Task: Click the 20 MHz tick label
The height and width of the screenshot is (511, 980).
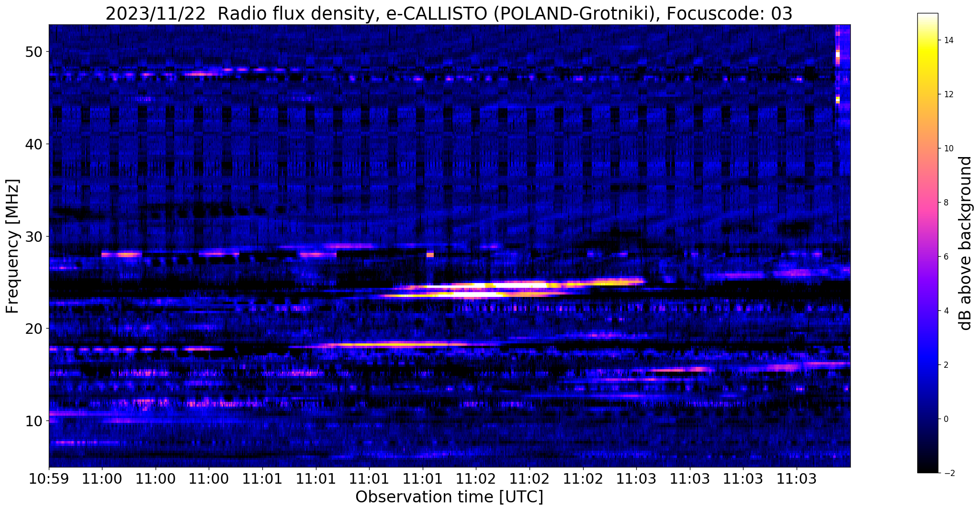Action: pos(34,328)
